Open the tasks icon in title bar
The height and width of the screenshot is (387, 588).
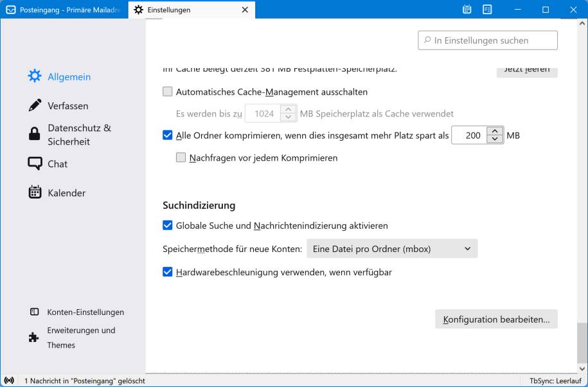(x=487, y=10)
